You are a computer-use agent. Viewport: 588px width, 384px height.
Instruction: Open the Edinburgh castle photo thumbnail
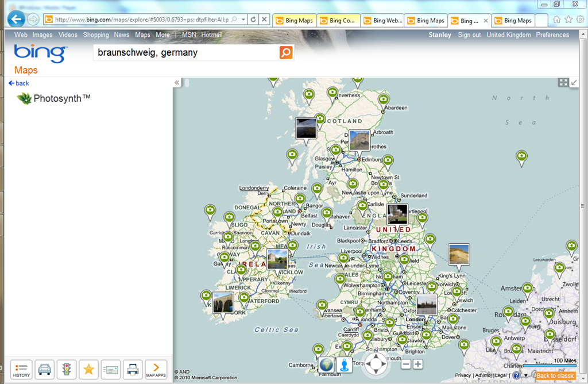(359, 140)
